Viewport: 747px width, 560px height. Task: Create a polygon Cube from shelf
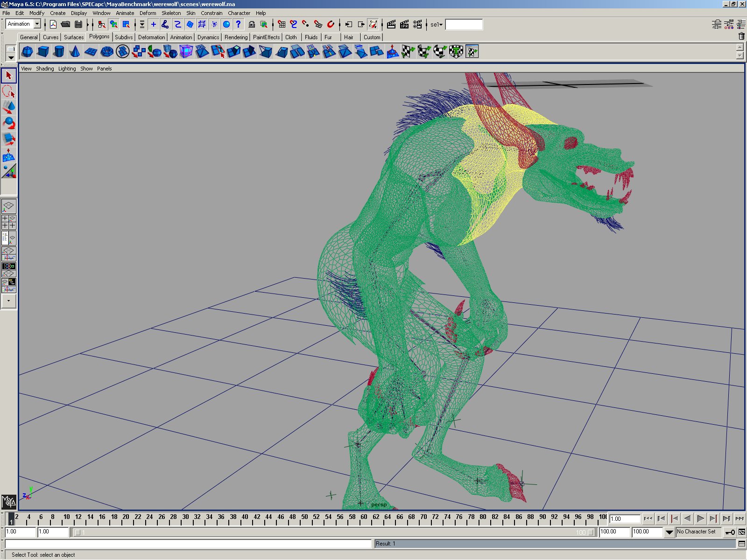click(x=43, y=51)
